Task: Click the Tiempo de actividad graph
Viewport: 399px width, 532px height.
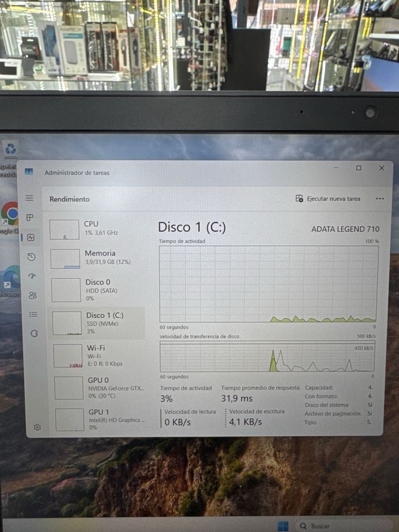Action: [x=269, y=284]
